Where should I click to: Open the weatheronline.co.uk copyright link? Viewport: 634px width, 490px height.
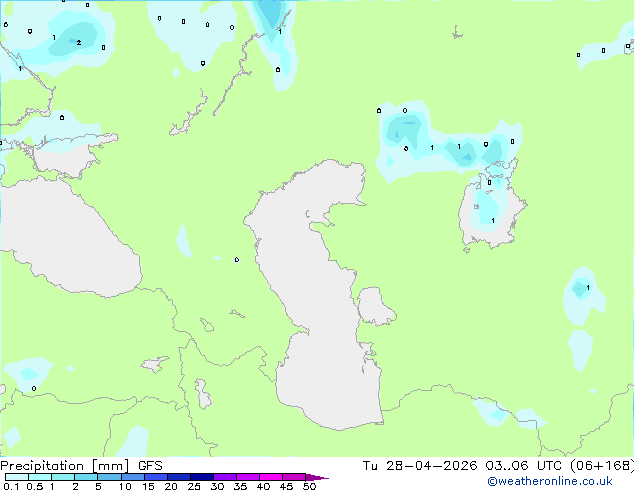549,481
